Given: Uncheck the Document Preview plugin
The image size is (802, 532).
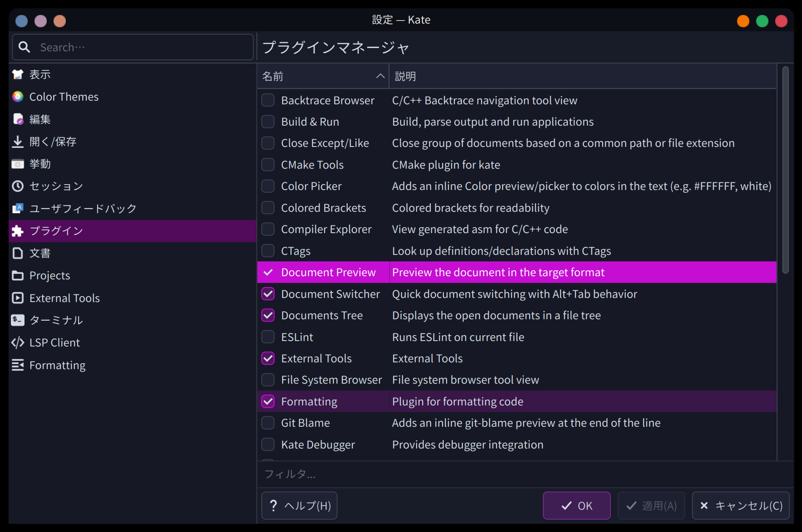Looking at the screenshot, I should 268,272.
